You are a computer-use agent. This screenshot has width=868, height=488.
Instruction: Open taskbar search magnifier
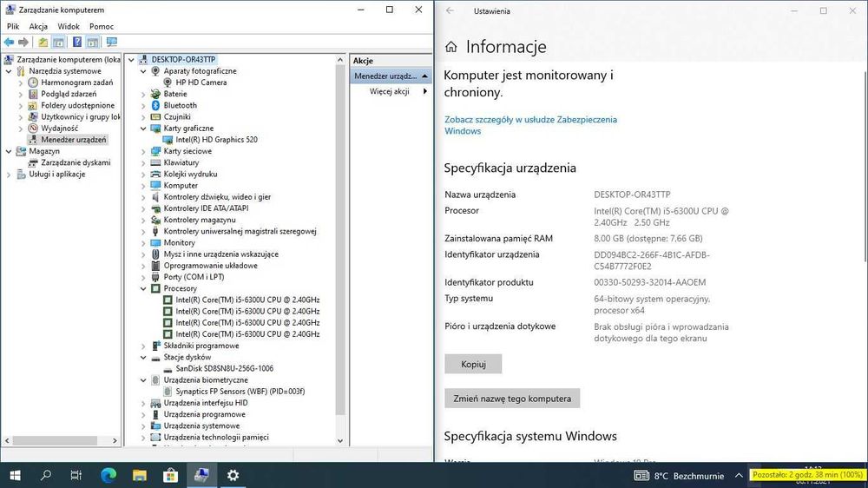46,475
